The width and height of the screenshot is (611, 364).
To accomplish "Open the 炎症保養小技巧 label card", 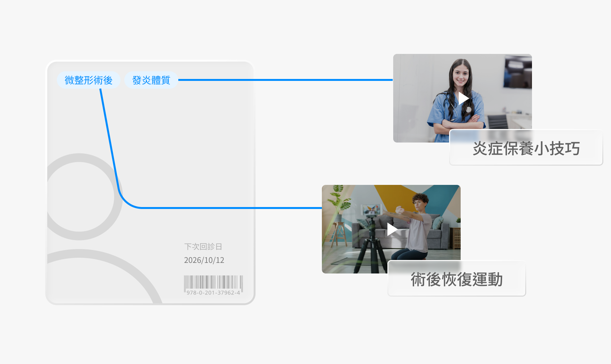I will click(526, 148).
